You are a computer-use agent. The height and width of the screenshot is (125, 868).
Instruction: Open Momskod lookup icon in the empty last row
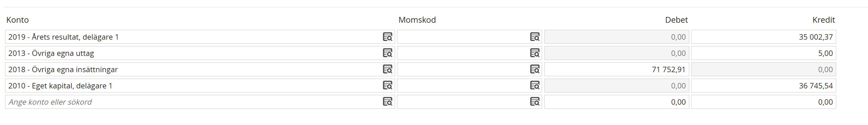pos(535,102)
